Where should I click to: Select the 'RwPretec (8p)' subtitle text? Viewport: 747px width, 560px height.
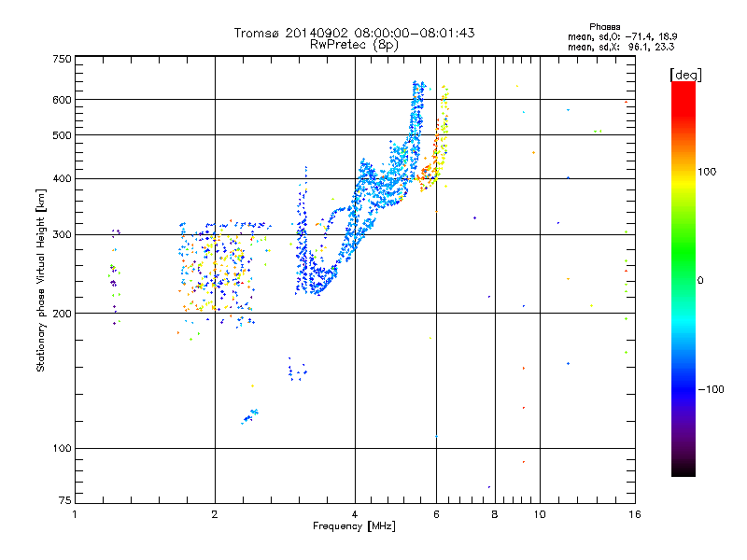click(x=354, y=45)
